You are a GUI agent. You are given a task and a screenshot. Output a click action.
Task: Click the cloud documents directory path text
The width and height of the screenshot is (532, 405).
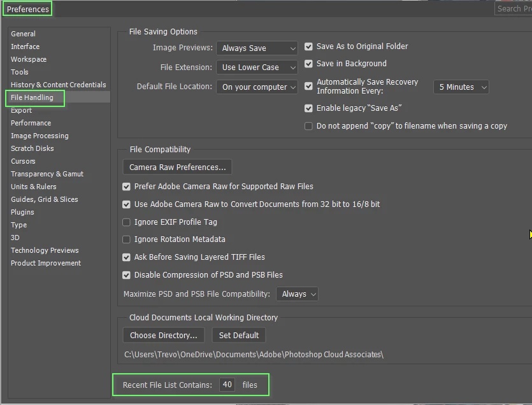[254, 355]
